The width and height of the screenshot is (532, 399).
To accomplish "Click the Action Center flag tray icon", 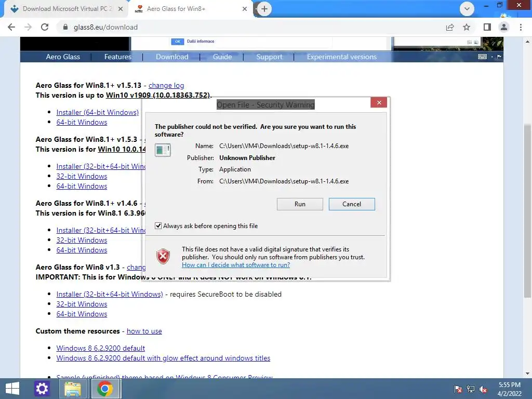I will 458,389.
